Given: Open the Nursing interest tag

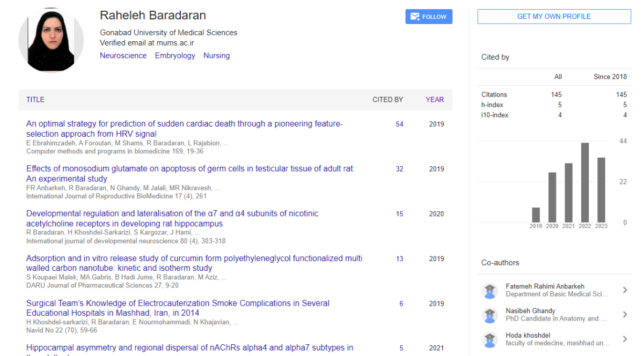Looking at the screenshot, I should (x=216, y=56).
